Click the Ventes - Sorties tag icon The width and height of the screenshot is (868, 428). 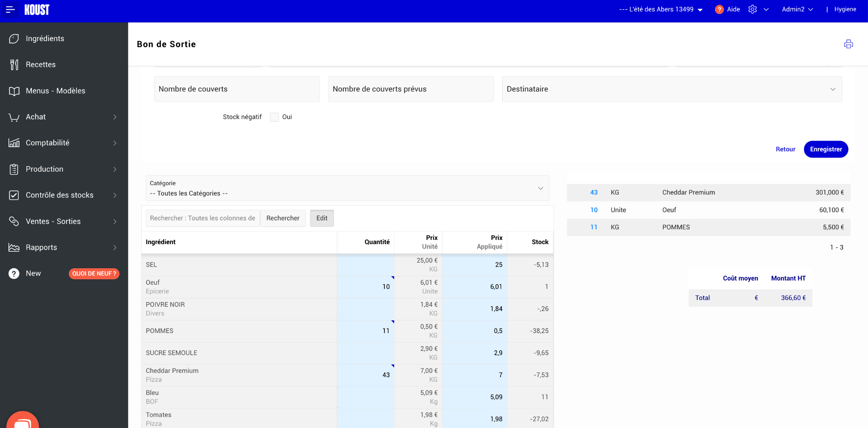pyautogui.click(x=14, y=221)
